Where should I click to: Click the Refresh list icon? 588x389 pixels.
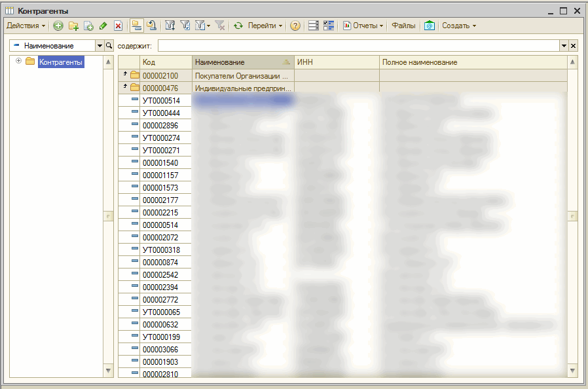238,26
